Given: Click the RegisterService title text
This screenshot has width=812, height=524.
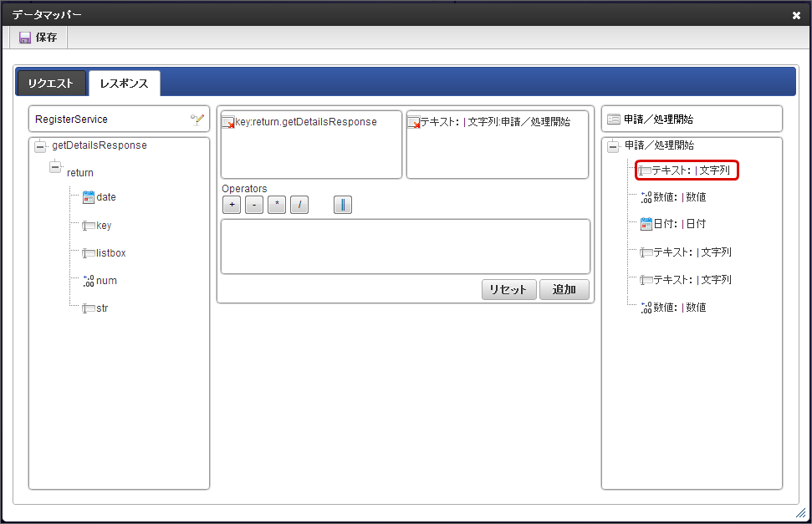Looking at the screenshot, I should (x=71, y=120).
